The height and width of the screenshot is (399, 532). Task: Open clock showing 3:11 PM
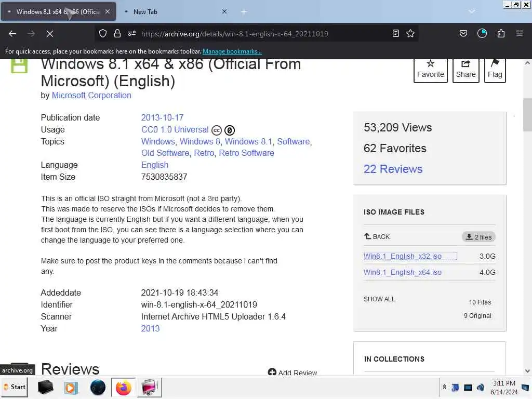[504, 388]
